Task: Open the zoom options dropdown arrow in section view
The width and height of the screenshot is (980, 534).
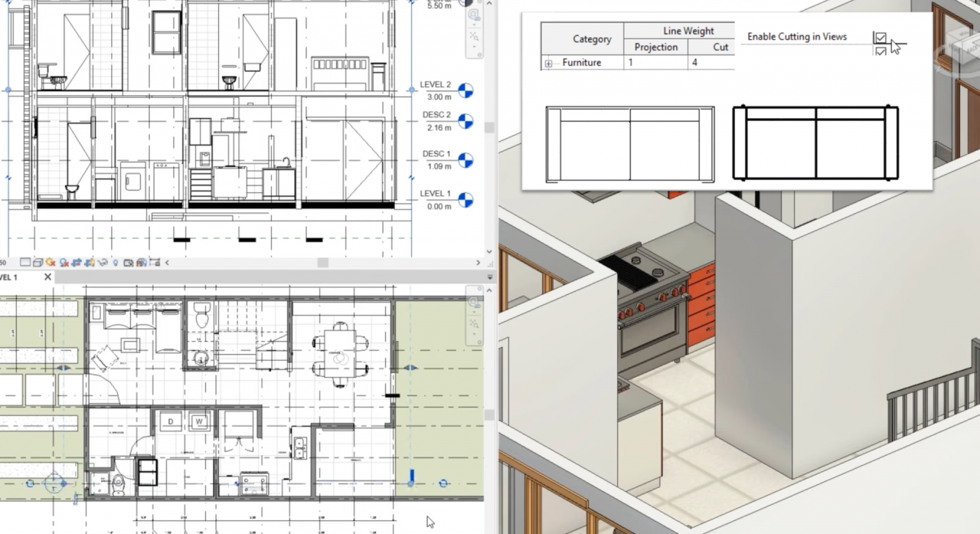Action: click(474, 48)
